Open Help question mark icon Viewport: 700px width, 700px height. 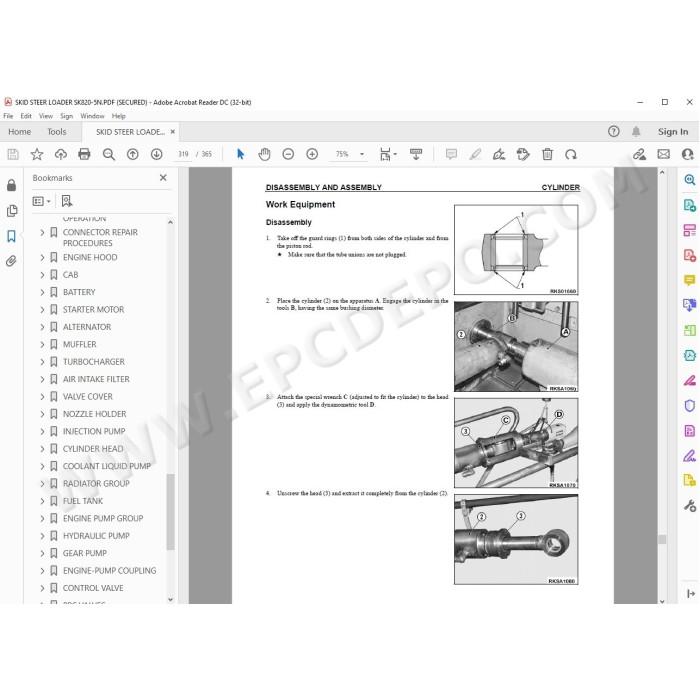[614, 131]
